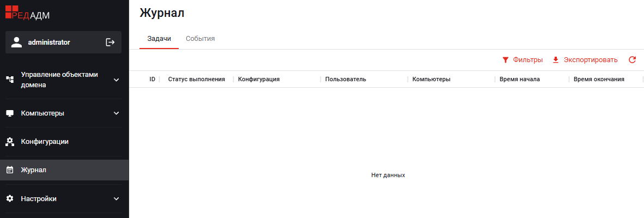644x218 pixels.
Task: Click the refresh icon in the toolbar
Action: click(x=632, y=60)
